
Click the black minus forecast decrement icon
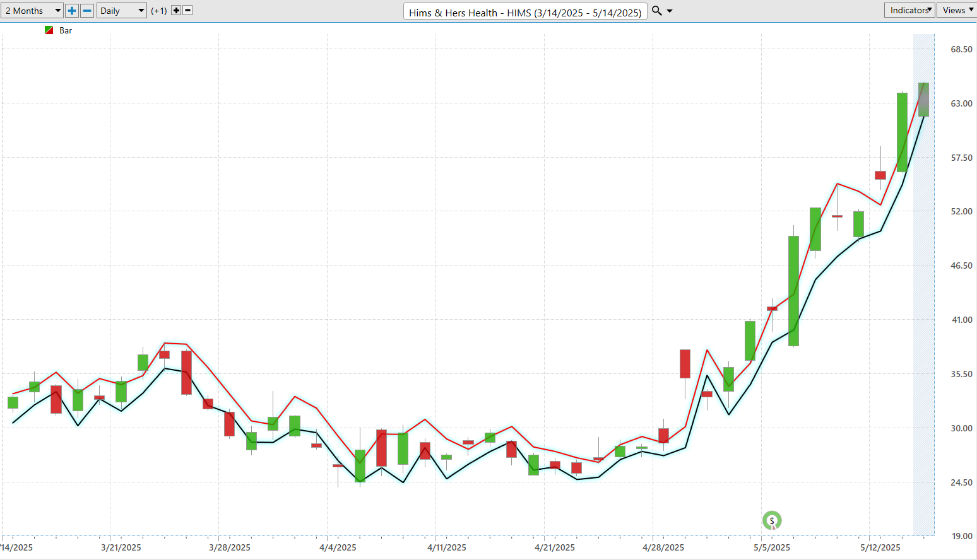[187, 11]
